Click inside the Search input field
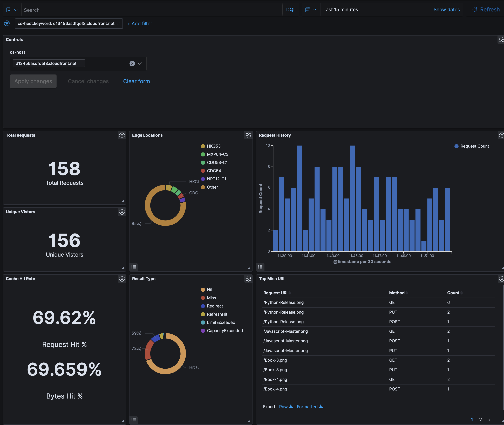The width and height of the screenshot is (504, 425). click(x=145, y=10)
